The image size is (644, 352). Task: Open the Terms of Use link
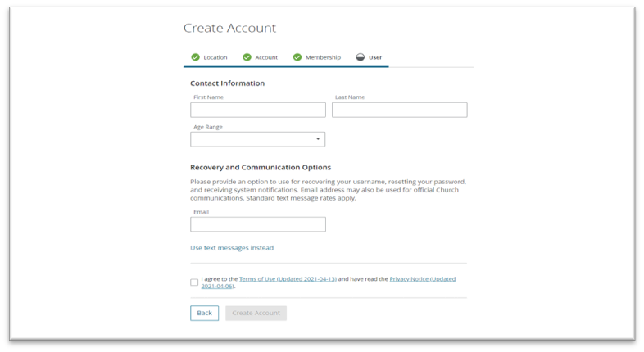pos(288,279)
